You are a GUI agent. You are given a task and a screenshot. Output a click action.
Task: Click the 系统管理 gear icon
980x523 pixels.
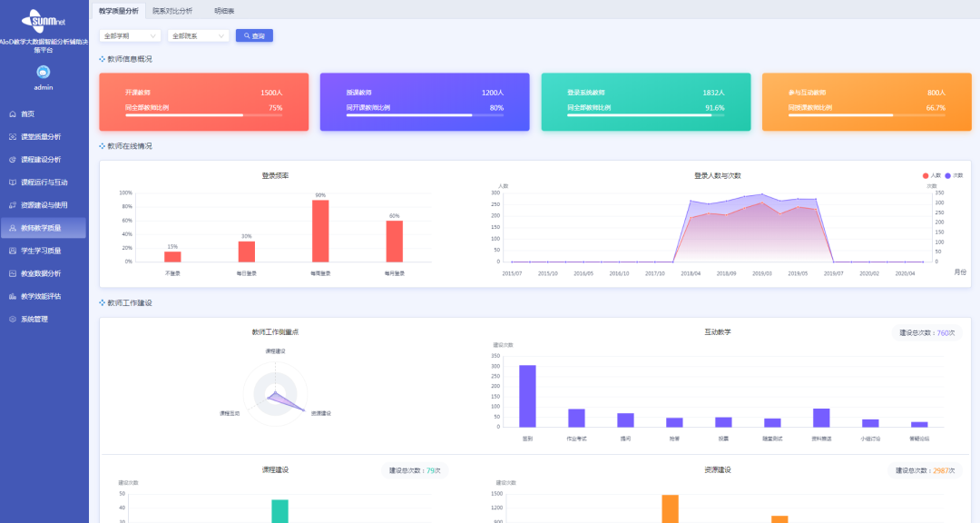pyautogui.click(x=13, y=319)
